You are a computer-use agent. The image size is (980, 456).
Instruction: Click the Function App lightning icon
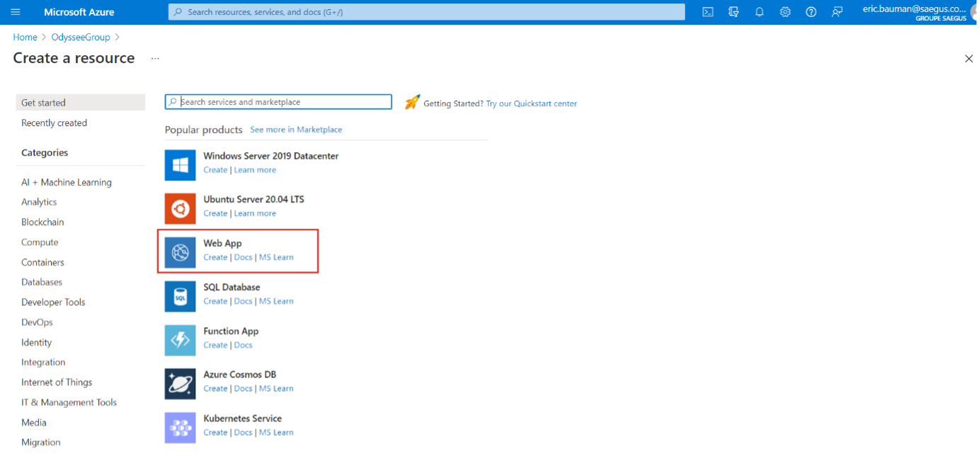point(180,341)
